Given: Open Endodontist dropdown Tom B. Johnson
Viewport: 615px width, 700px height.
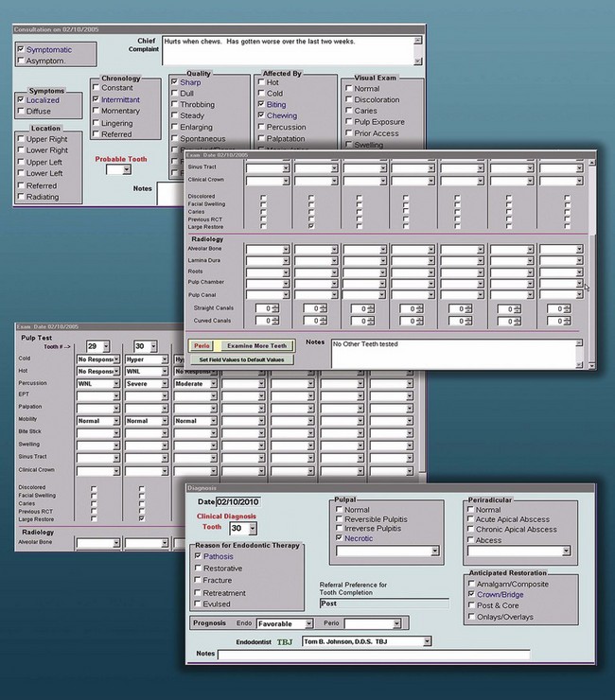Looking at the screenshot, I should [427, 641].
